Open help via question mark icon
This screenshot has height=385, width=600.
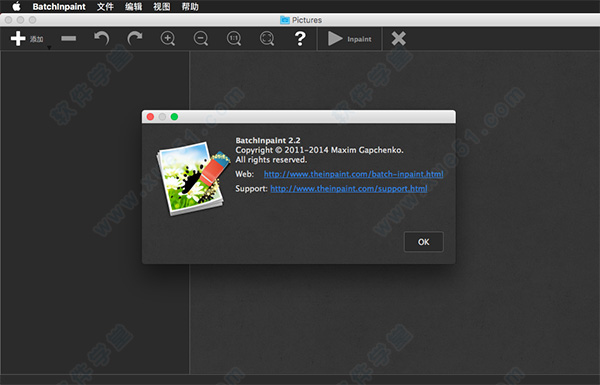click(x=300, y=39)
